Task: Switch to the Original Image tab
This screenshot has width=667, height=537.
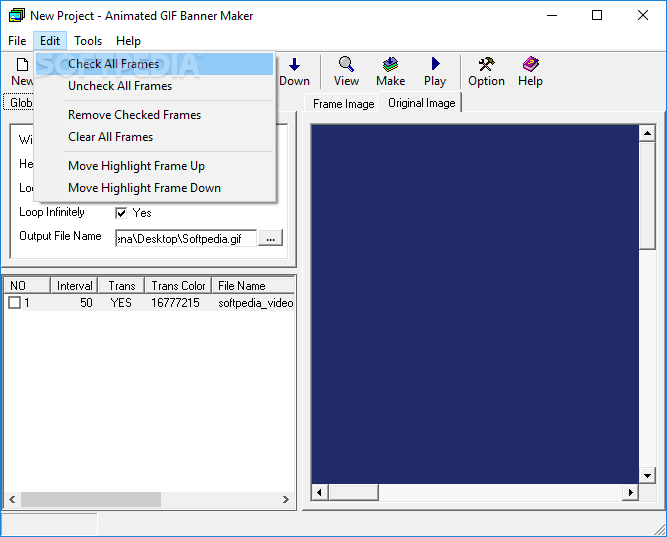Action: click(421, 103)
